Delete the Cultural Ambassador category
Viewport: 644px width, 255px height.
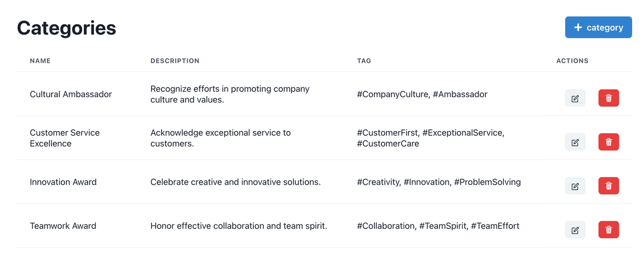pos(609,98)
